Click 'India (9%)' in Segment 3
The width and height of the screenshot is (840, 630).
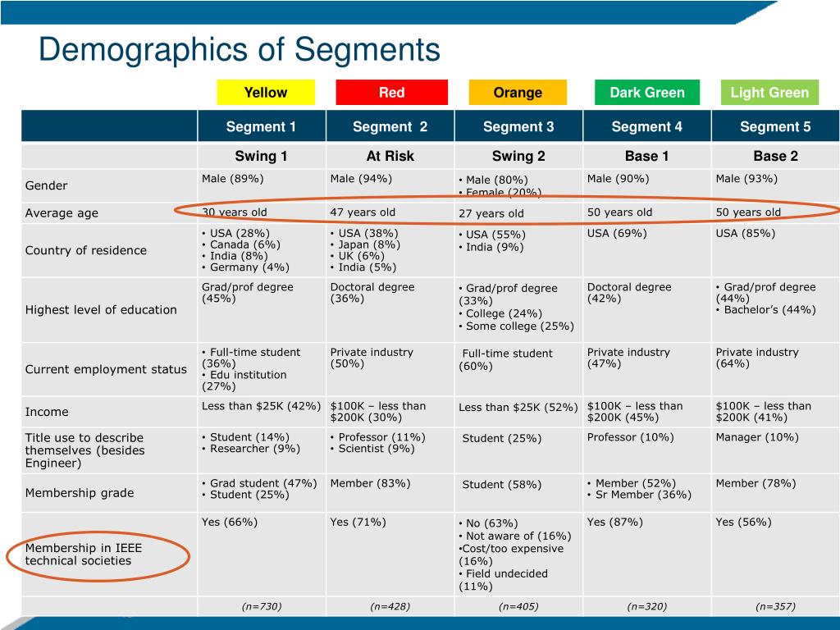pyautogui.click(x=491, y=247)
